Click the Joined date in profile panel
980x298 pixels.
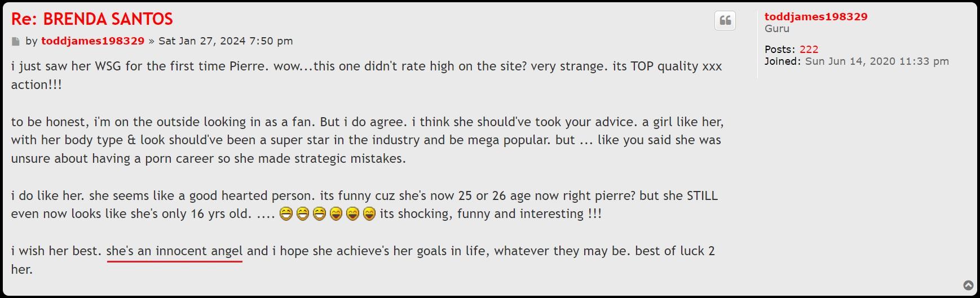point(876,61)
